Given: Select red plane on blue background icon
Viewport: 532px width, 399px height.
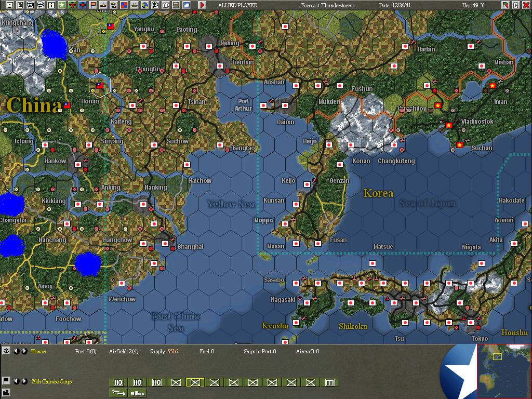Looking at the screenshot, I should coord(83,5).
